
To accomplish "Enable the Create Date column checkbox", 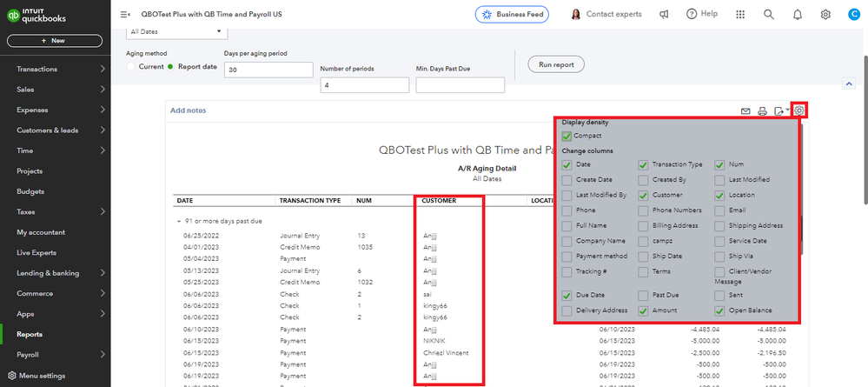I will pos(567,180).
